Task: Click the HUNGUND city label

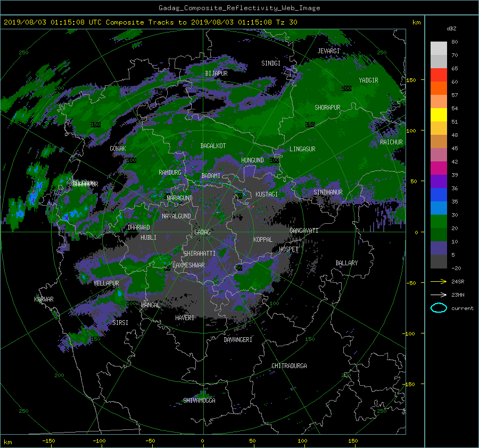Action: point(252,160)
